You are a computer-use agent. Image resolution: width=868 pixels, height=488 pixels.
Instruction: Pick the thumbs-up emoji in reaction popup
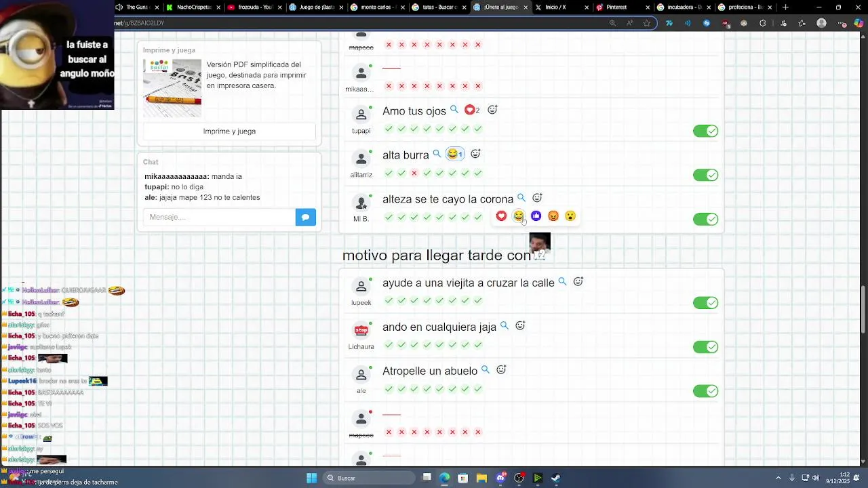536,216
